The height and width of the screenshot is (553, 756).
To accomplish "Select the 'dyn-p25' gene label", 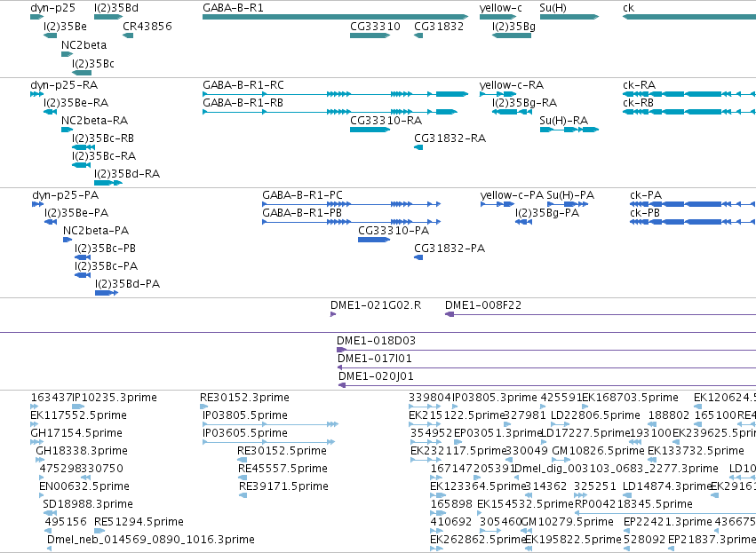I will coord(52,8).
